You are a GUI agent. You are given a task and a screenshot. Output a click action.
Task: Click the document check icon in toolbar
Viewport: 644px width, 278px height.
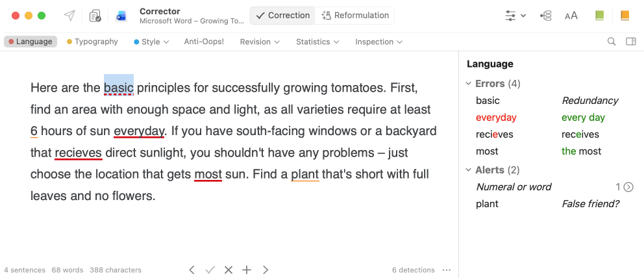click(x=95, y=16)
